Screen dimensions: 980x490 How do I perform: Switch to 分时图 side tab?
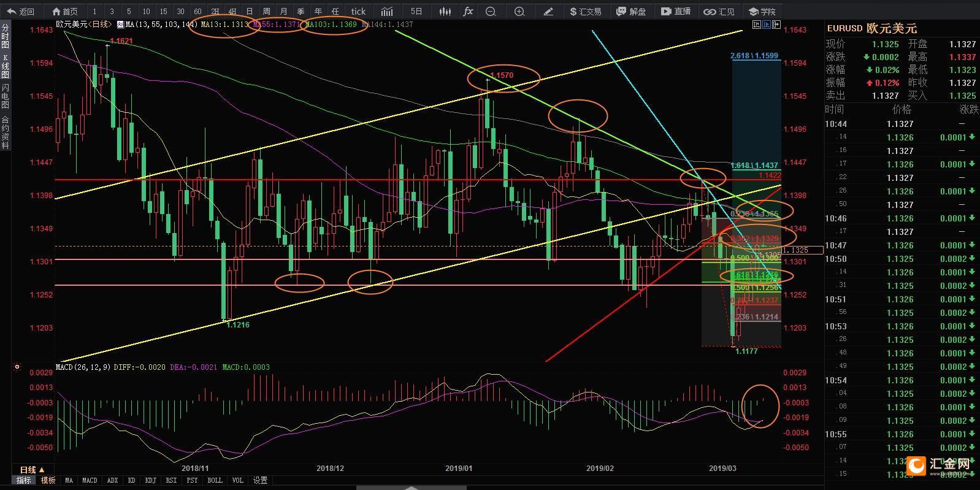click(x=5, y=37)
